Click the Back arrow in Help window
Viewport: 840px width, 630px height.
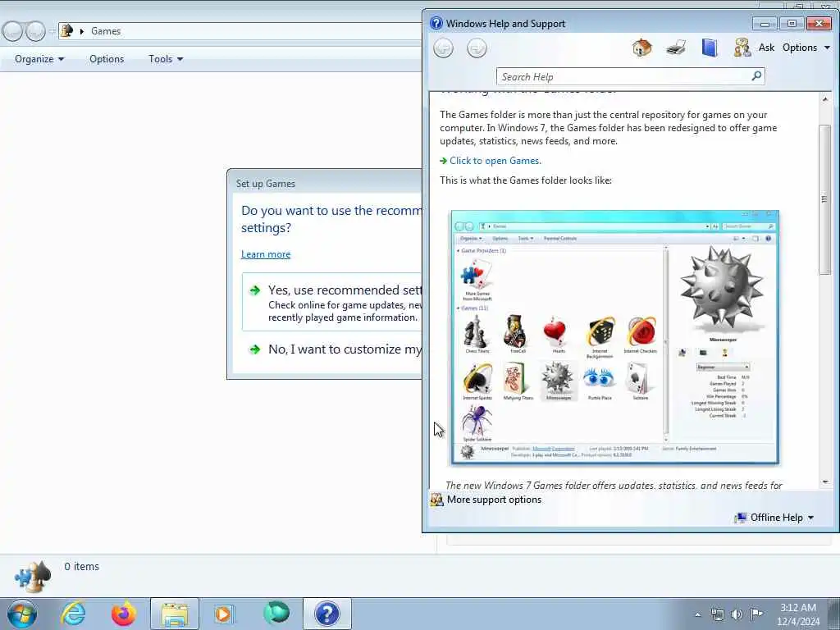pos(443,48)
